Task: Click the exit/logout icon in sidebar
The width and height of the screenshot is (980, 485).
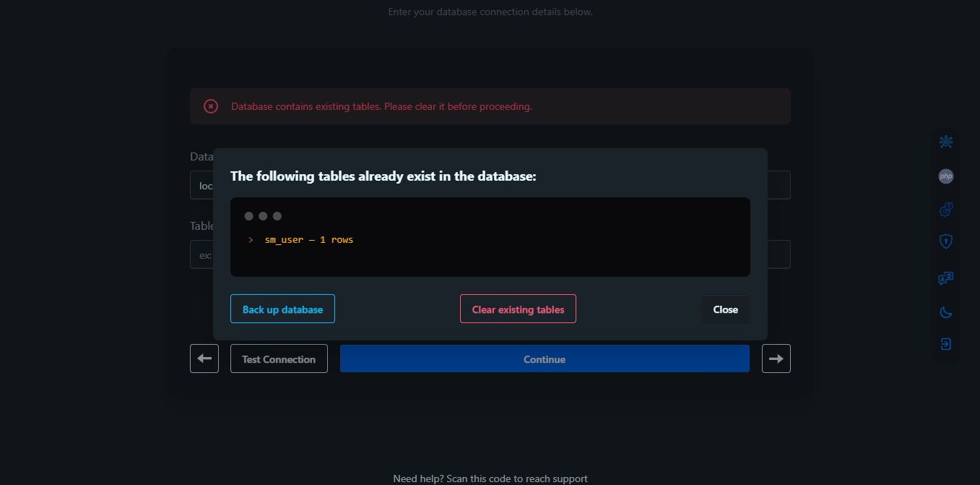Action: pyautogui.click(x=945, y=344)
